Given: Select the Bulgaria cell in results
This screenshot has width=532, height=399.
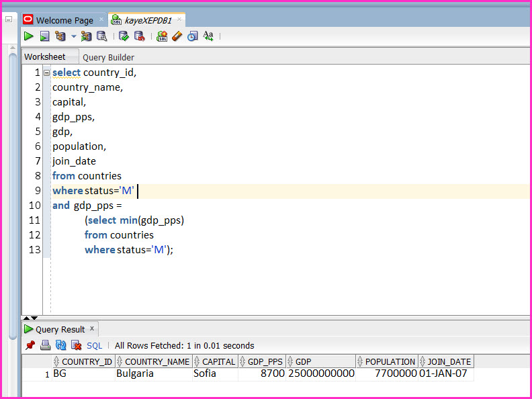Looking at the screenshot, I should point(154,373).
